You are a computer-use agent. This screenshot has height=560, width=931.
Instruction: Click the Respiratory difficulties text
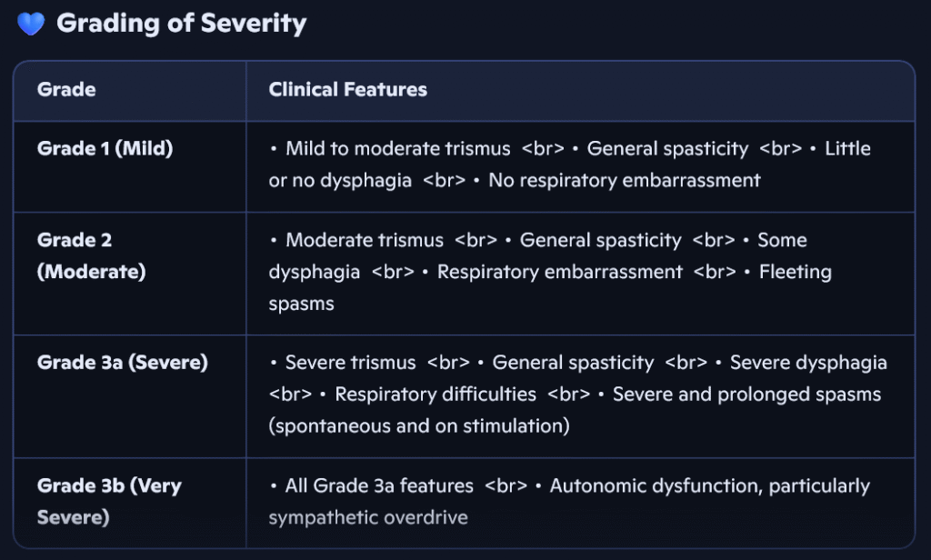point(435,395)
